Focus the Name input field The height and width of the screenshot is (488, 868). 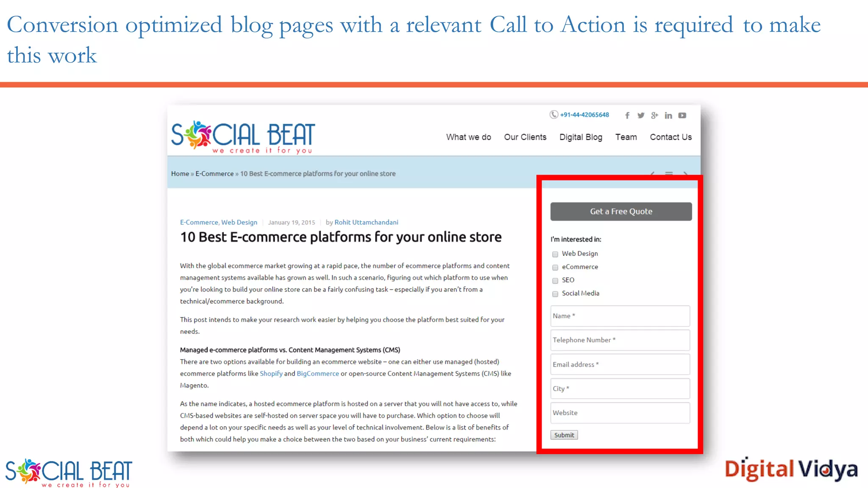(x=620, y=316)
